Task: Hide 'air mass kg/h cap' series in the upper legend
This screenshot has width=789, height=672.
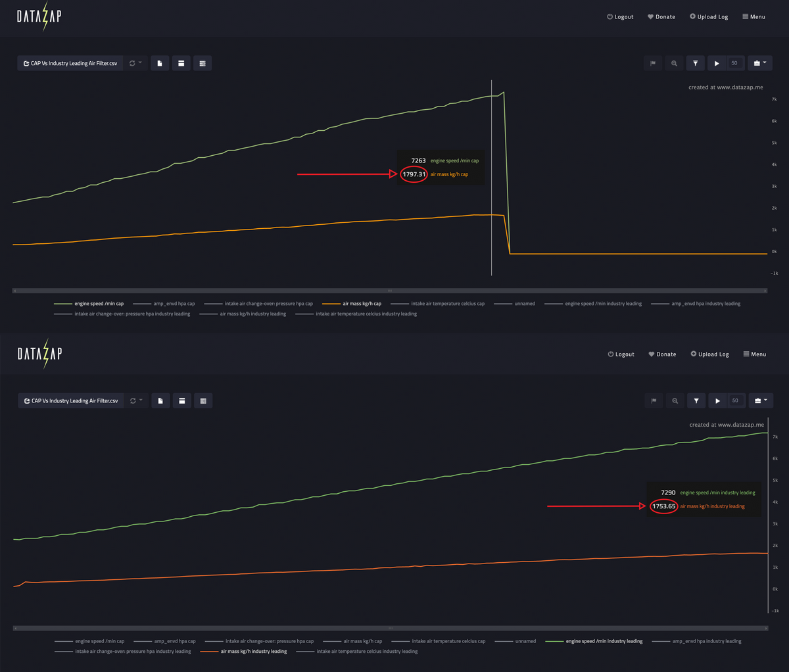Action: (x=361, y=304)
